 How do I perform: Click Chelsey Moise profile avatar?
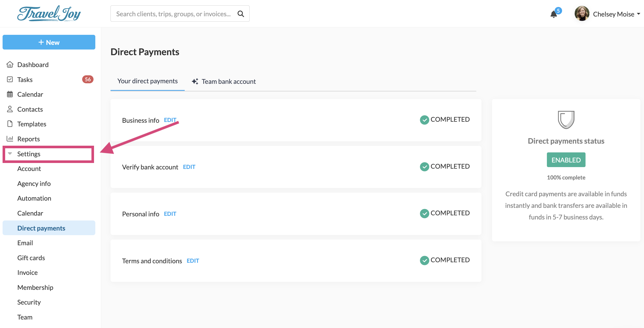(582, 14)
